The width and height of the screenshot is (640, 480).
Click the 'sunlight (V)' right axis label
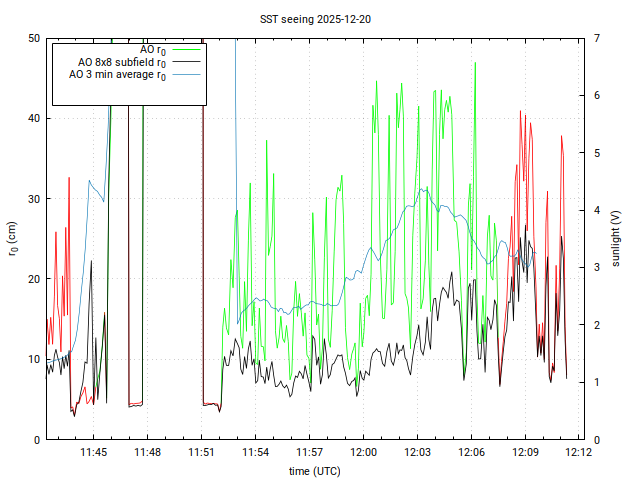[616, 238]
